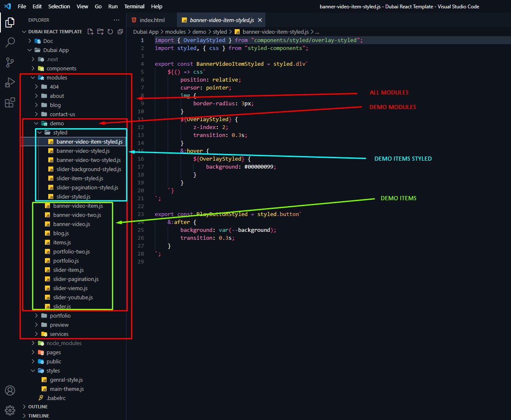Click New File icon in Explorer header

90,32
